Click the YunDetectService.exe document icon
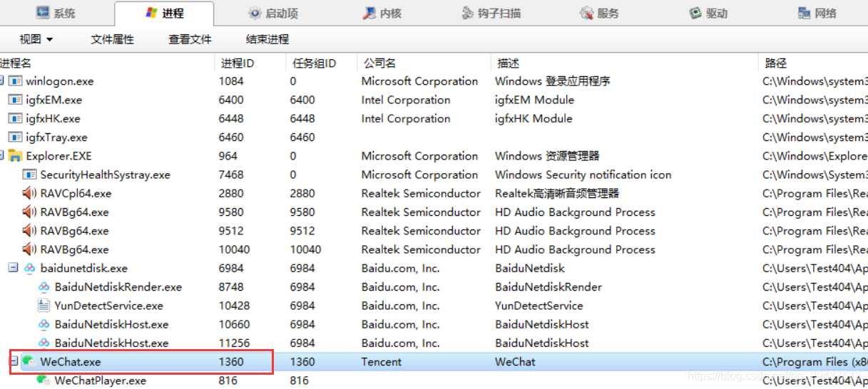 coord(44,306)
